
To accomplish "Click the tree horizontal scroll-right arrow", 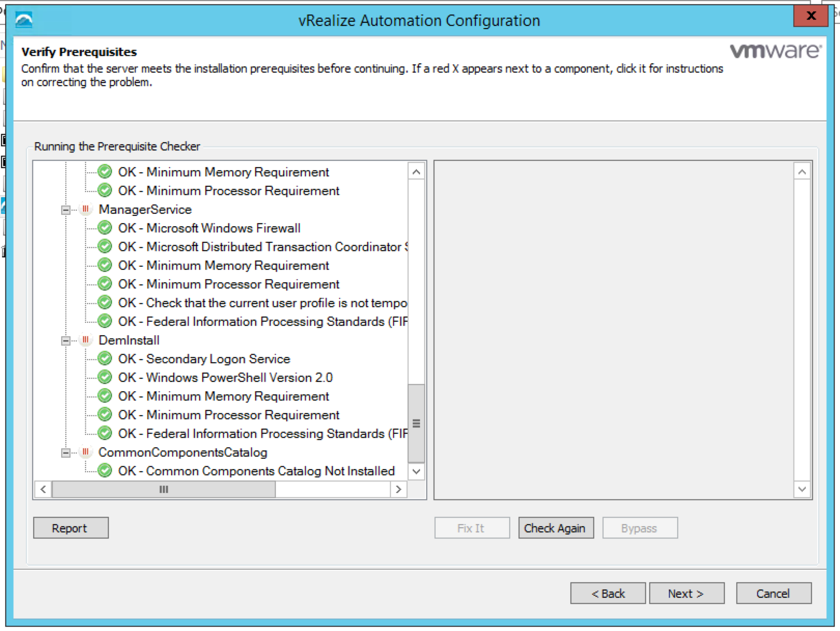I will click(x=398, y=489).
